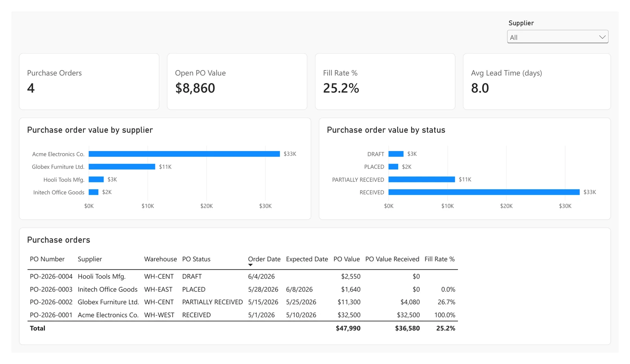Select the DRAFT status bar
630x364 pixels.
(x=396, y=154)
